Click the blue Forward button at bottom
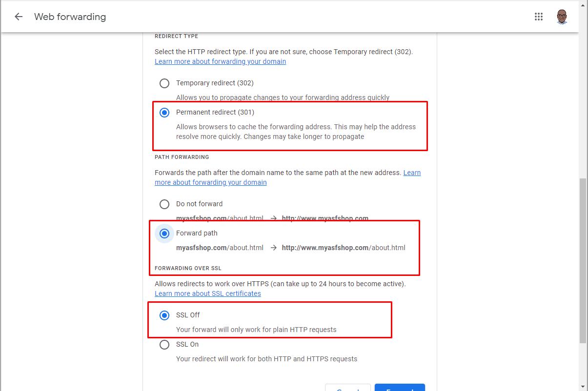The height and width of the screenshot is (391, 588). click(400, 388)
